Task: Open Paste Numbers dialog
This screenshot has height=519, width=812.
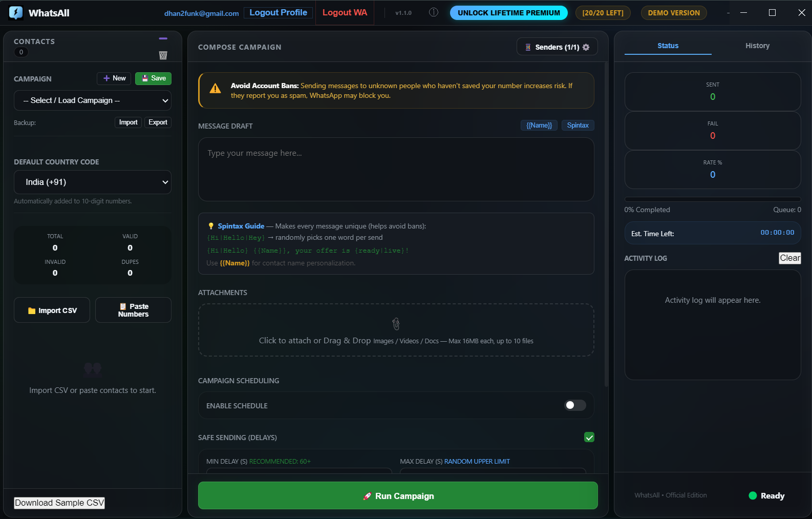Action: click(133, 310)
